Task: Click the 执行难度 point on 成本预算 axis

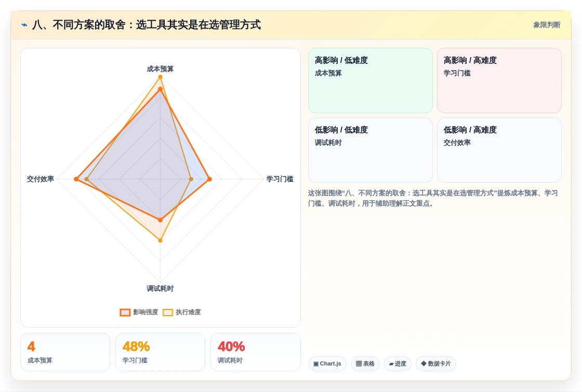Action: tap(161, 77)
